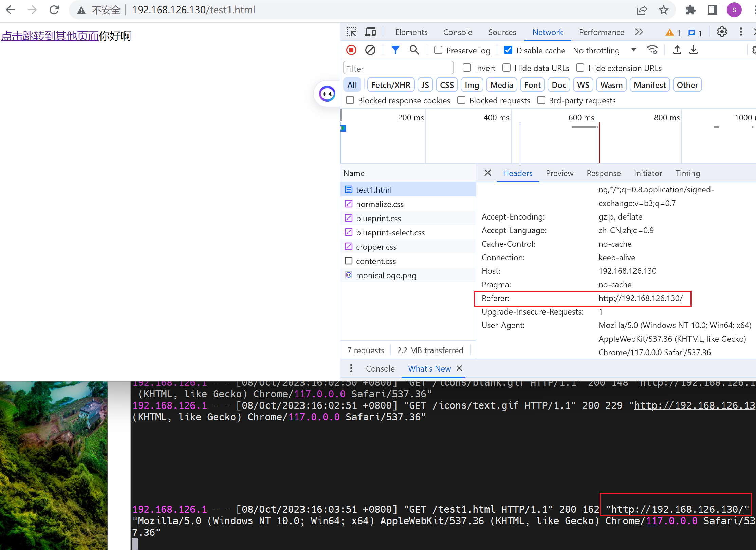The image size is (756, 550).
Task: Click the stop recording network log icon
Action: coord(351,50)
